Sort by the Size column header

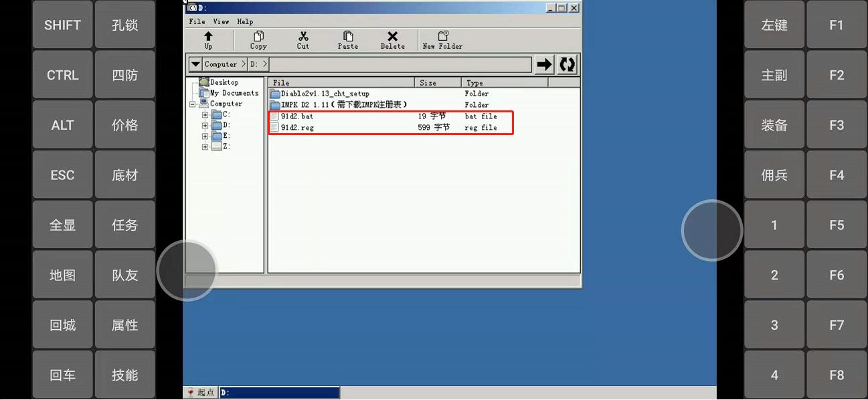tap(438, 83)
